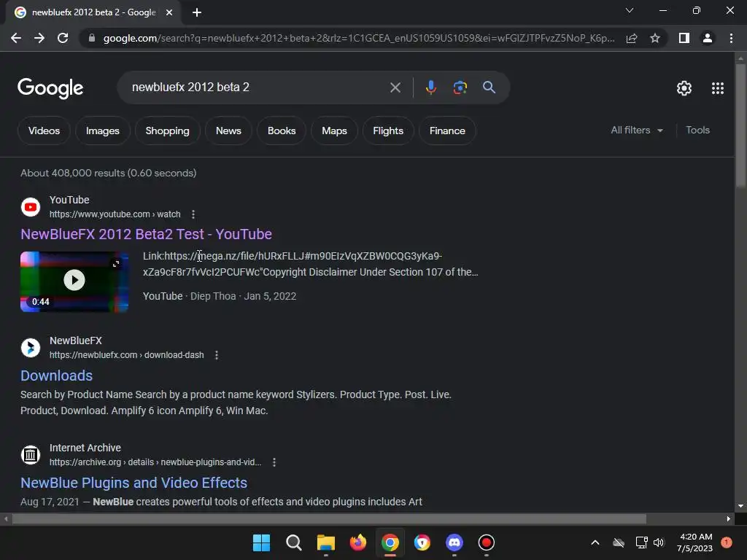Screen dimensions: 747x560
Task: Open Firefox from the taskbar
Action: click(x=357, y=542)
